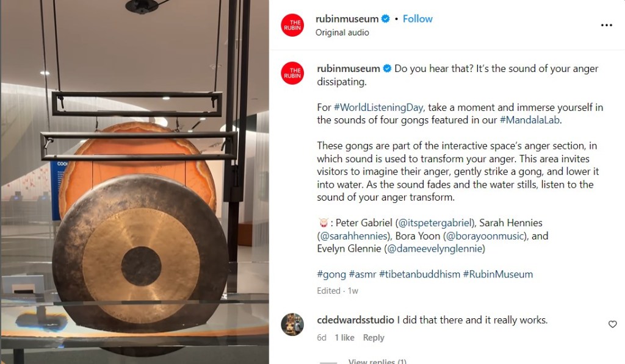Like the cdedwardsstudio comment heart icon

[x=613, y=324]
